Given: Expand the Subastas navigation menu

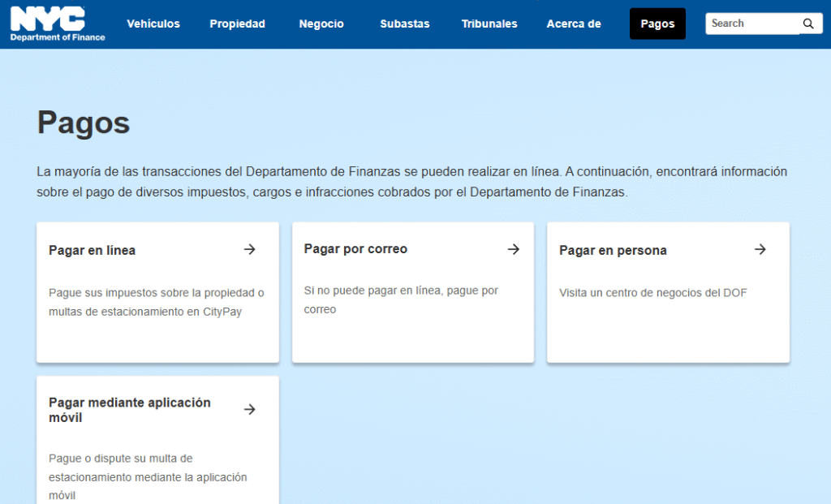Looking at the screenshot, I should point(404,24).
